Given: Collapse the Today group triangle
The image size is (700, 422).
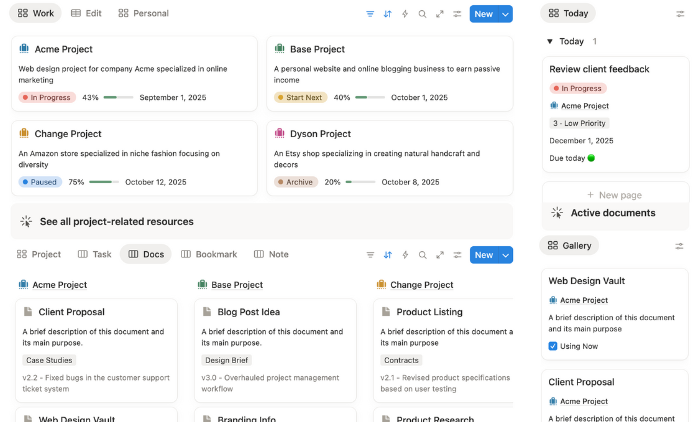Looking at the screenshot, I should tap(550, 42).
